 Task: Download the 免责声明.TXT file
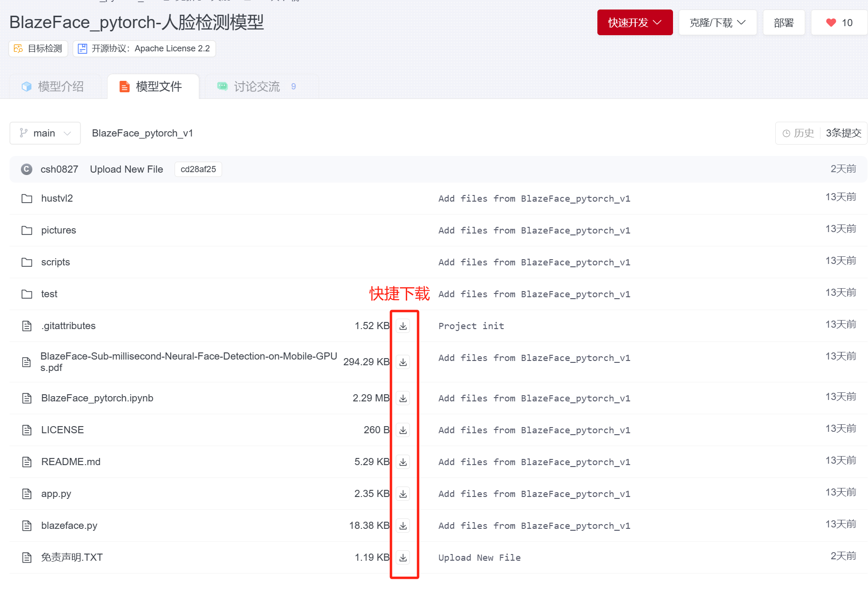(x=403, y=557)
